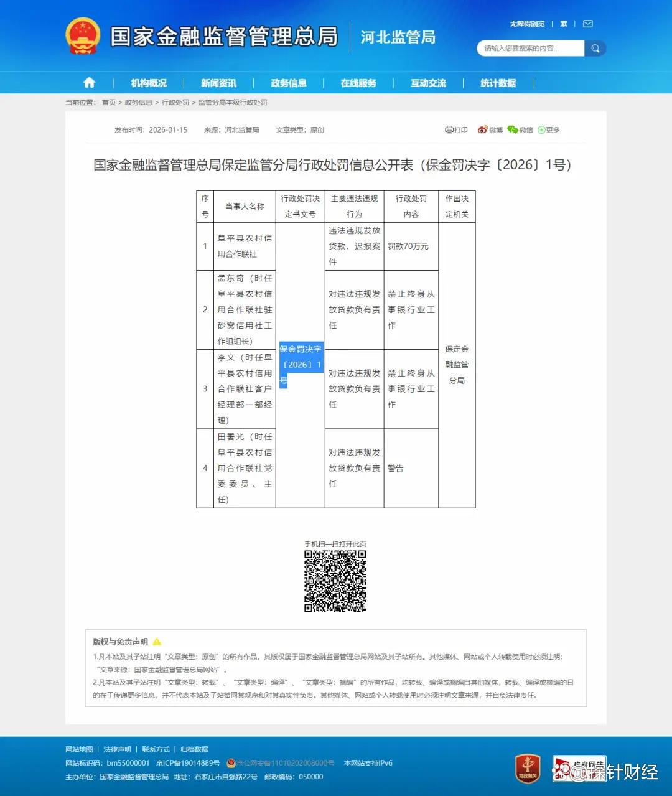Viewport: 672px width, 796px height.
Task: Click the red 党政机关 badge icon
Action: click(528, 767)
